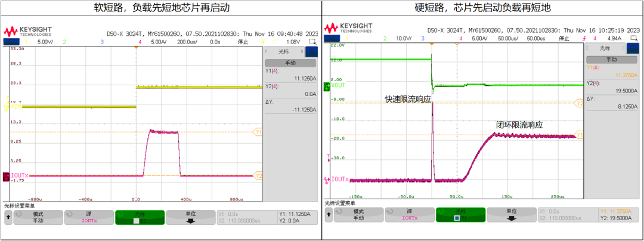Click the 手动 button in left scope sidebar

point(290,63)
